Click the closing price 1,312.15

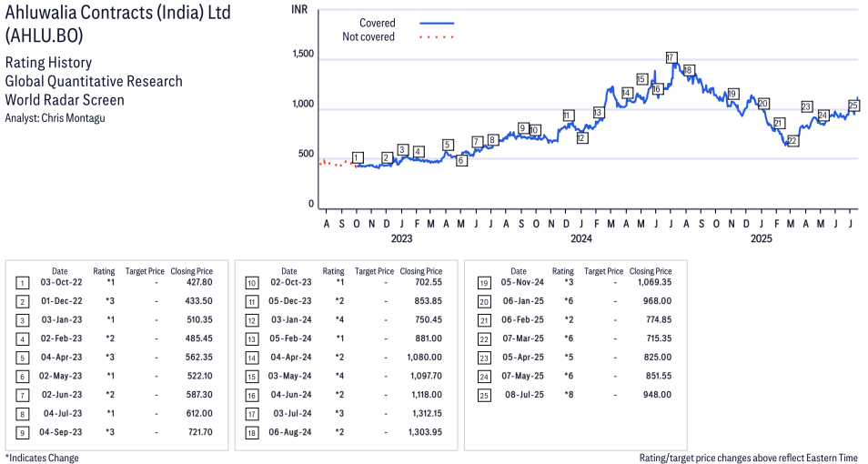tap(427, 413)
